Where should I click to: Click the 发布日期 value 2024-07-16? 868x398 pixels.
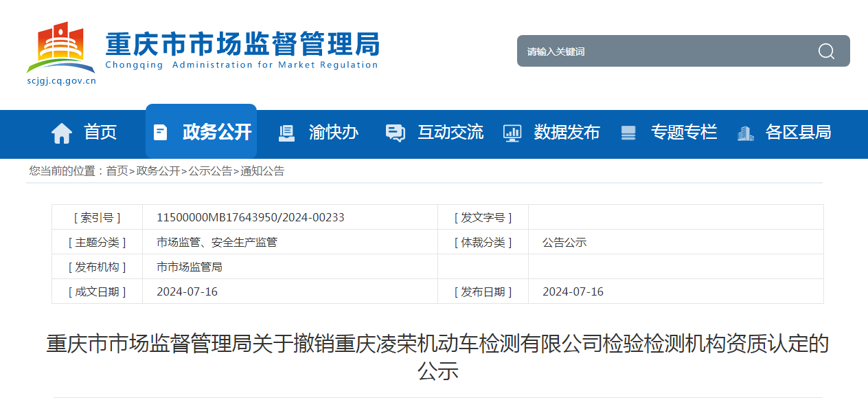pyautogui.click(x=573, y=291)
